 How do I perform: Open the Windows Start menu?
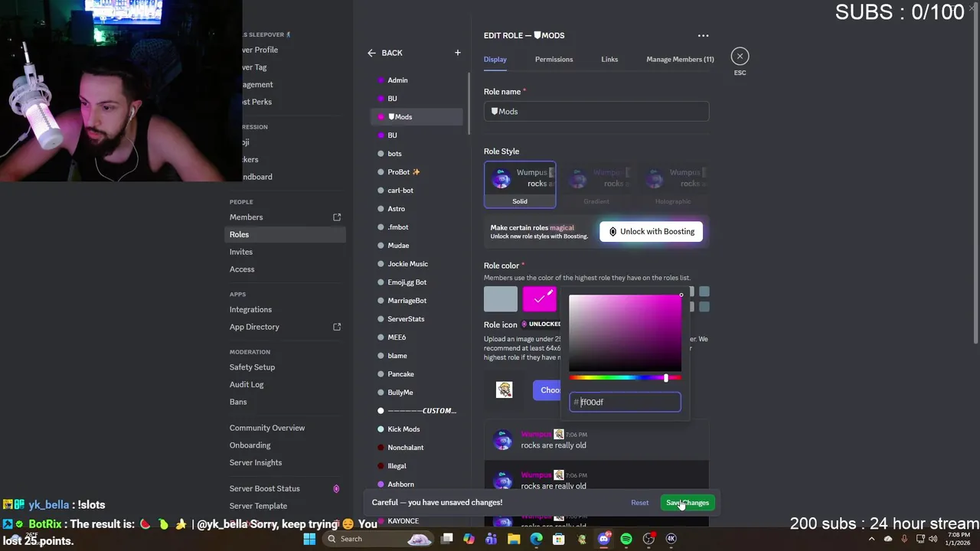pos(309,539)
